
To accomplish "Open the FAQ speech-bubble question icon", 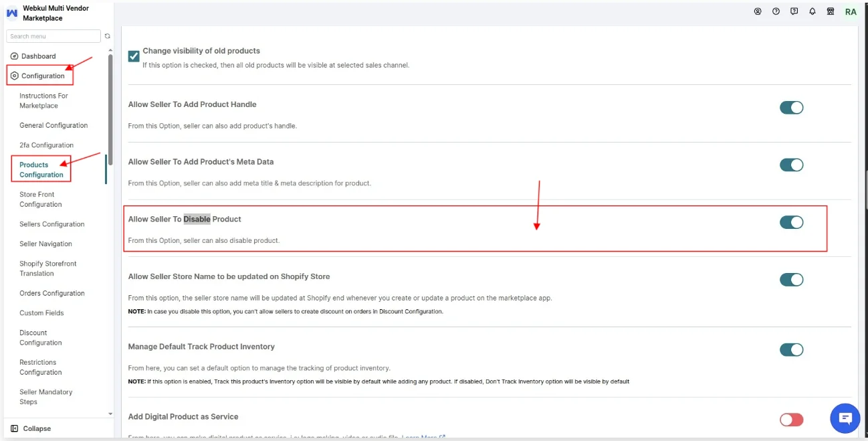I will pos(794,11).
